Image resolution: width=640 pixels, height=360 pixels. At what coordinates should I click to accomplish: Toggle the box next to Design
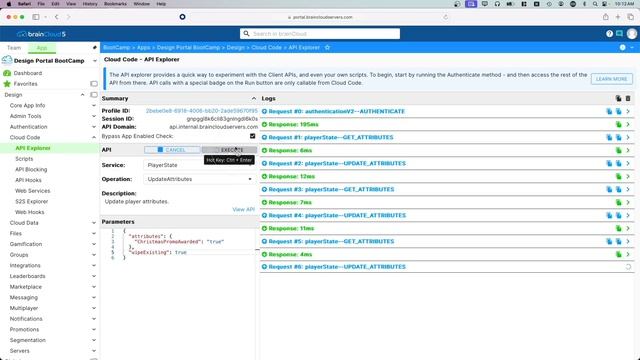point(94,95)
